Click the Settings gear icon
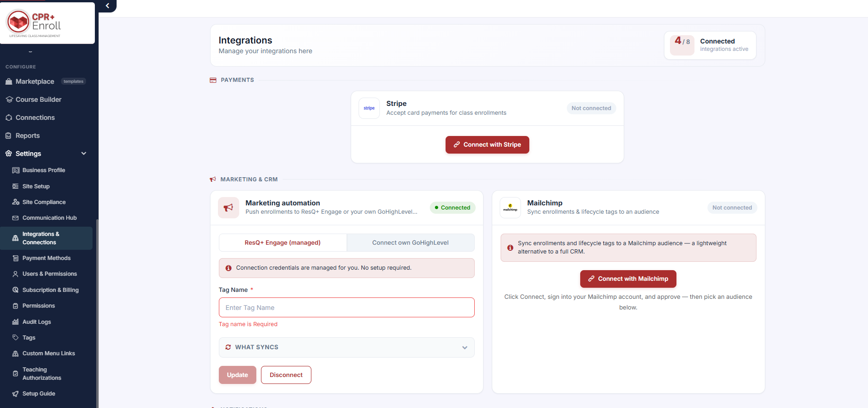This screenshot has height=408, width=868. point(9,154)
